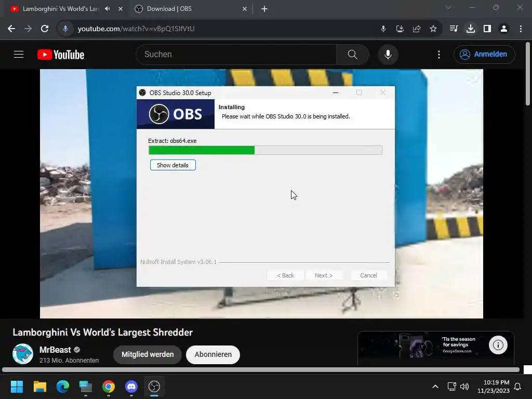This screenshot has width=532, height=399.
Task: Open MrBeast channel avatar
Action: pos(23,354)
